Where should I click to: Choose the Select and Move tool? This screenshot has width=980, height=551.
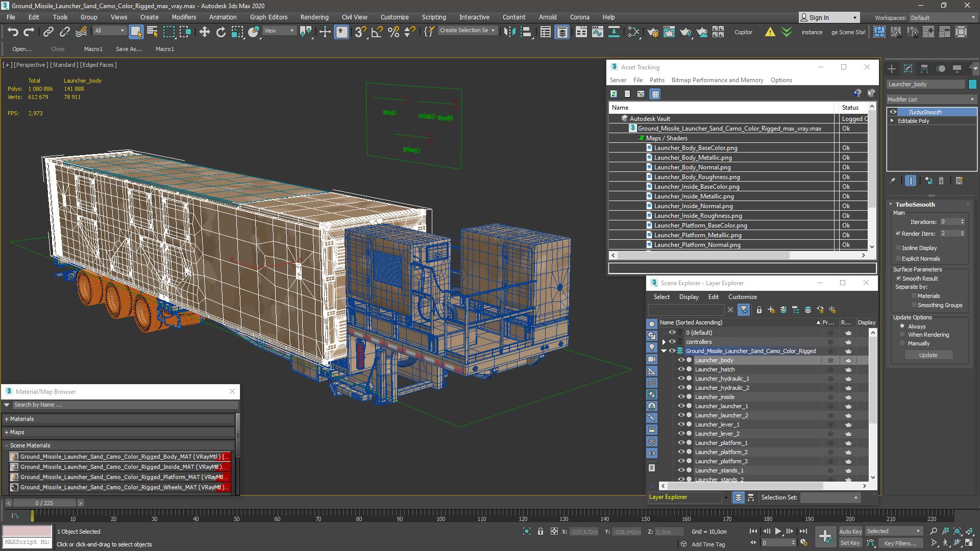(204, 32)
